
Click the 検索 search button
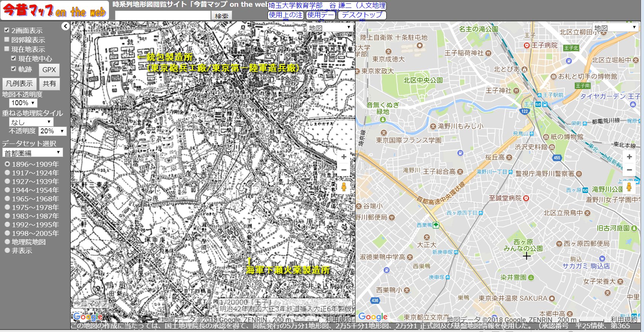pyautogui.click(x=222, y=16)
